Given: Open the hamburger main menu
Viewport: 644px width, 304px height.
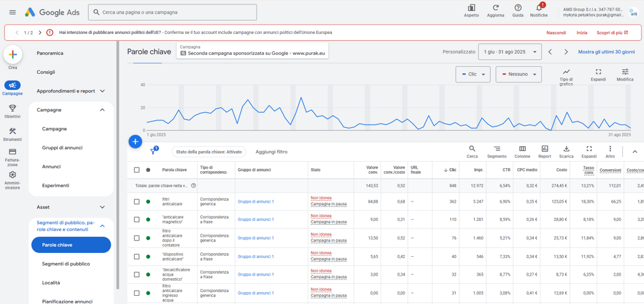Looking at the screenshot, I should (x=12, y=12).
